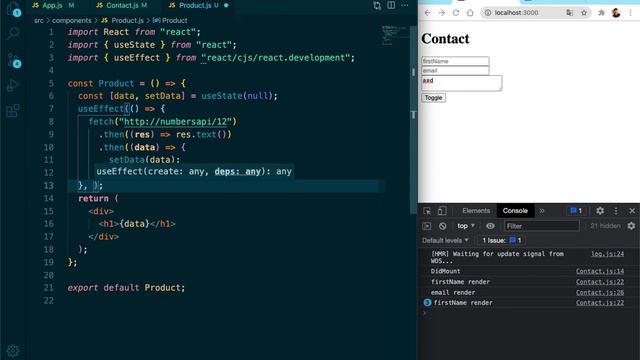Open Contact.js:22 link beside the repeated firstName render
This screenshot has height=360, width=640.
(x=600, y=303)
